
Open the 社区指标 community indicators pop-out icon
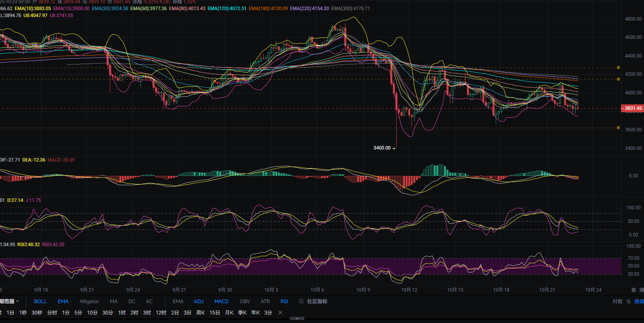(301, 301)
